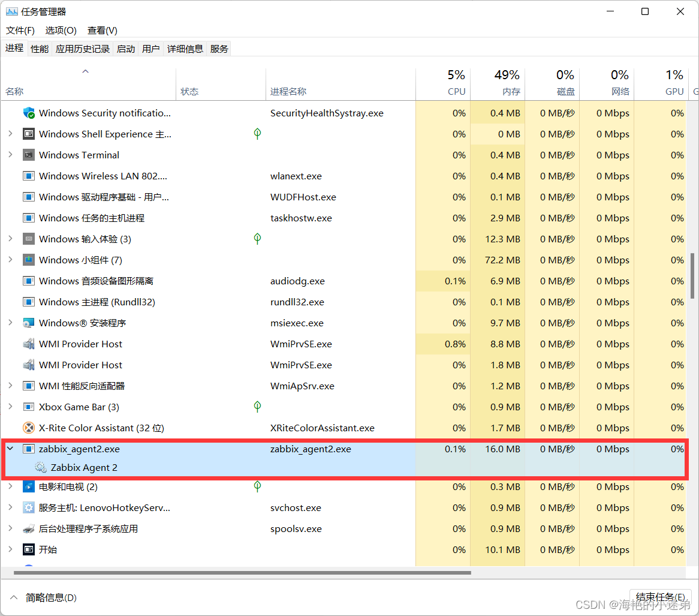
Task: Click the Windows Security notification shield icon
Action: pyautogui.click(x=29, y=113)
